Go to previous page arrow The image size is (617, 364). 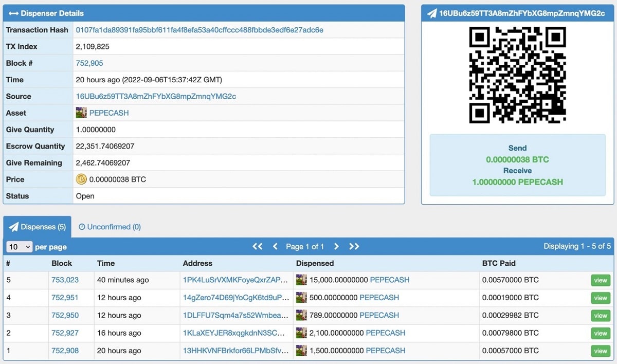[275, 246]
